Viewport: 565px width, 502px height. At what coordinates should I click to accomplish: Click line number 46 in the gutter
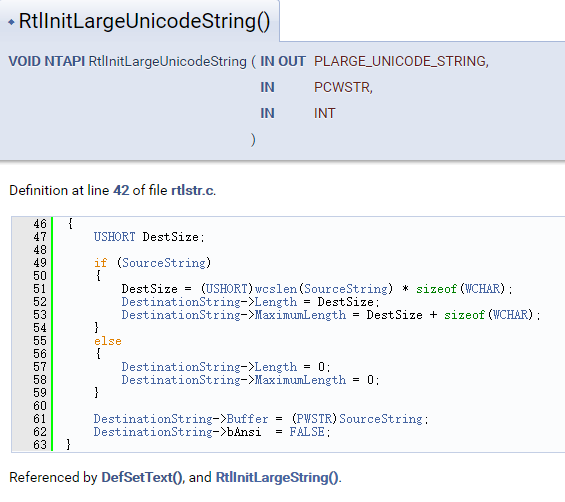click(40, 224)
